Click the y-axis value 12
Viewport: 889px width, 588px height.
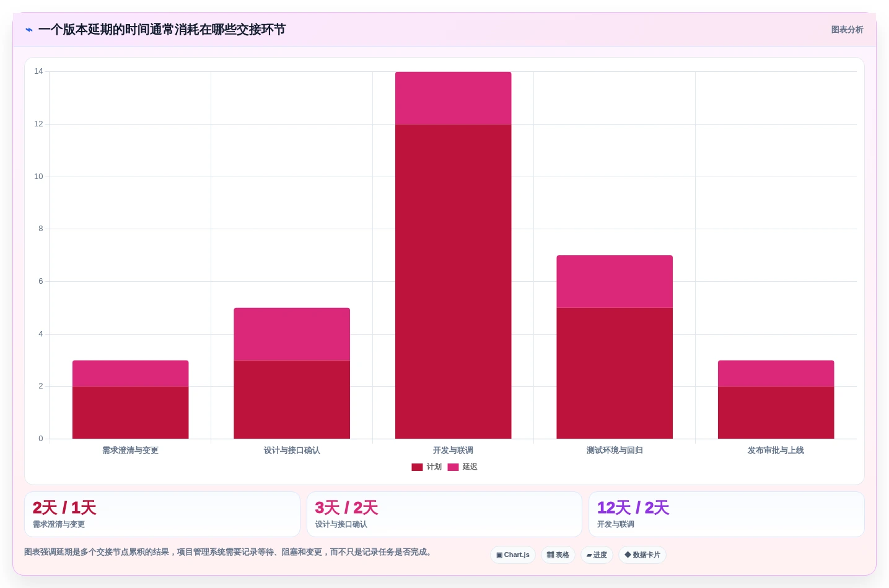coord(38,124)
